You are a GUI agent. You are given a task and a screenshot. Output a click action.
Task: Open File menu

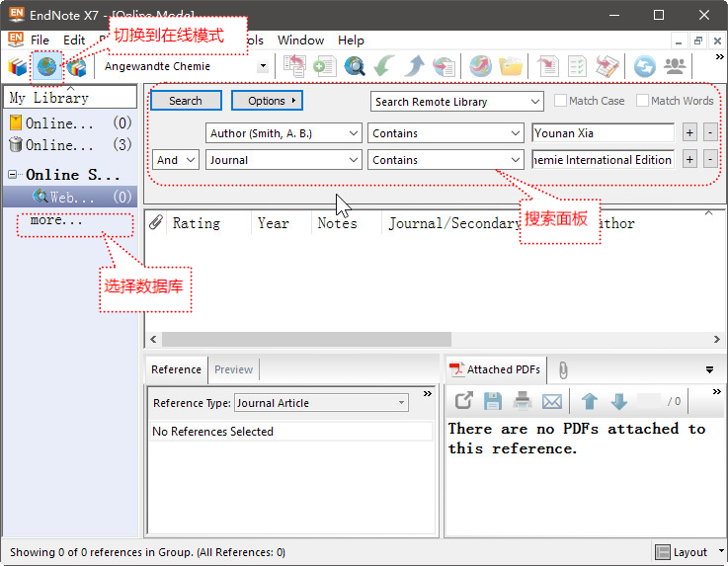(40, 40)
